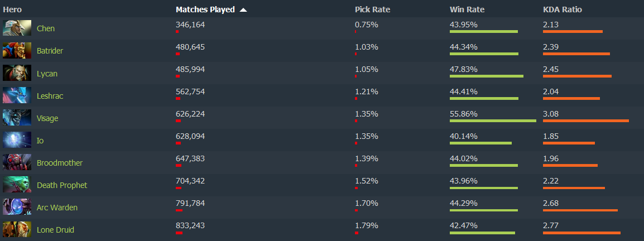
Task: Sort table by Win Rate column
Action: pyautogui.click(x=467, y=9)
